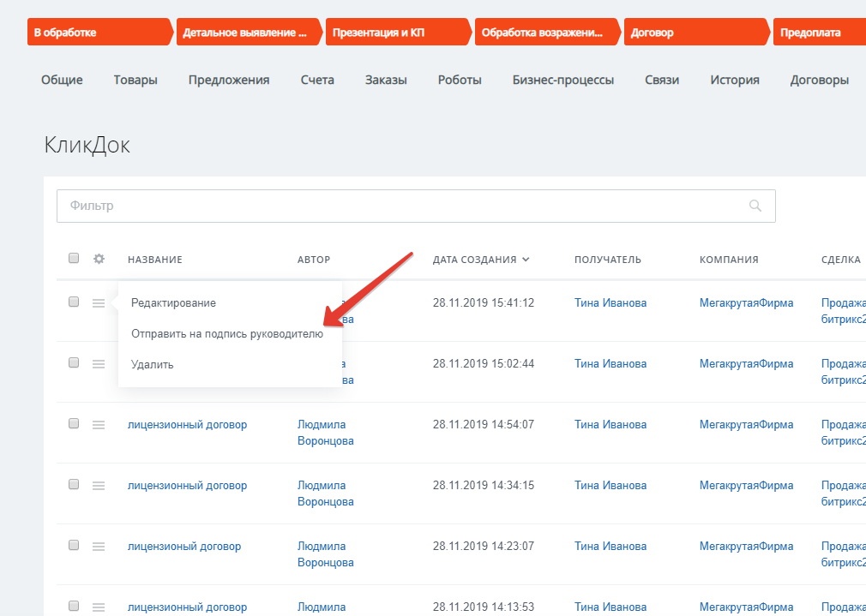Viewport: 866px width, 616px height.
Task: Select checkbox of 14:54:07 document row
Action: pyautogui.click(x=74, y=424)
